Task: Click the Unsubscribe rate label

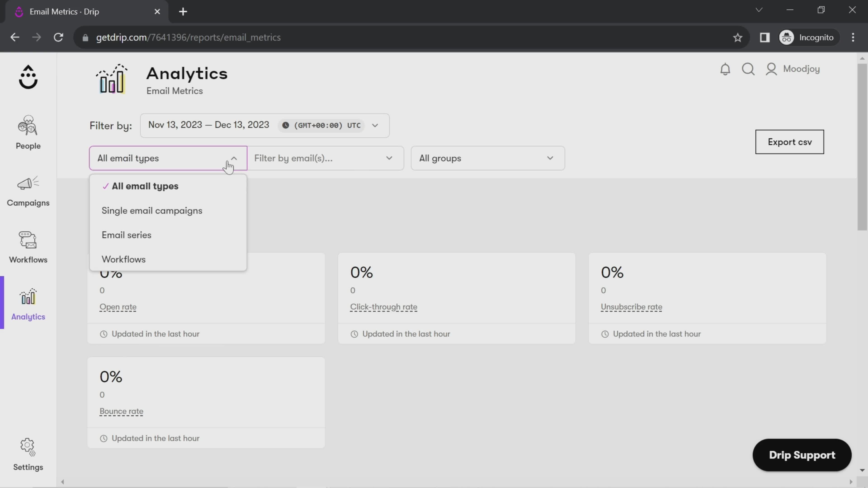Action: tap(632, 307)
